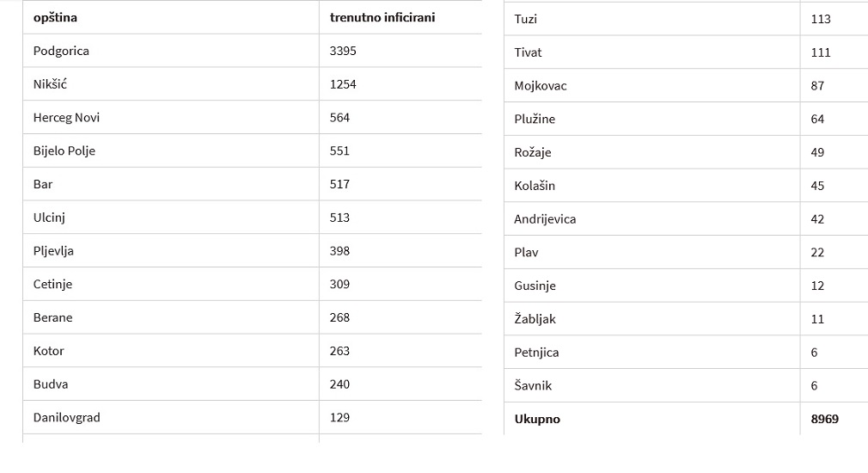Click the Kolašin cell
Screen dimensions: 868x473
[x=651, y=186]
